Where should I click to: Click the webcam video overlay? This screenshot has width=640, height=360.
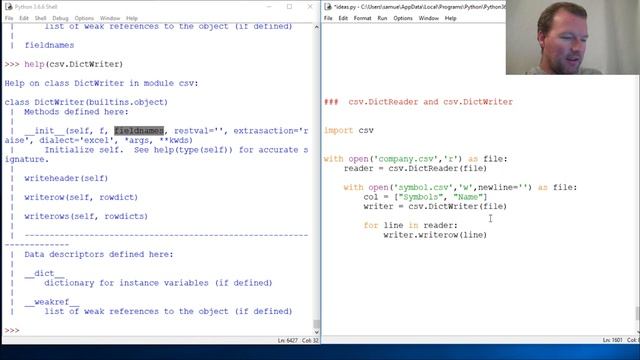coord(573,37)
